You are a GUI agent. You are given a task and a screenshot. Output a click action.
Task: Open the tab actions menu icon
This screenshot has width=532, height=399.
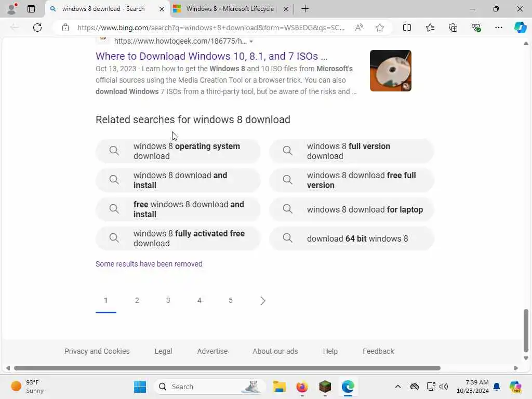[31, 9]
